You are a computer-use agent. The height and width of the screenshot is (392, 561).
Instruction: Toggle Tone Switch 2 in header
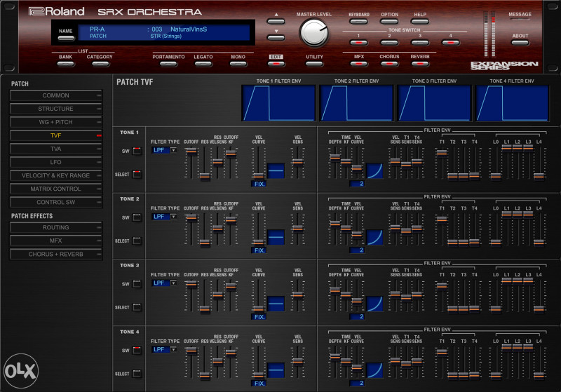pyautogui.click(x=389, y=43)
